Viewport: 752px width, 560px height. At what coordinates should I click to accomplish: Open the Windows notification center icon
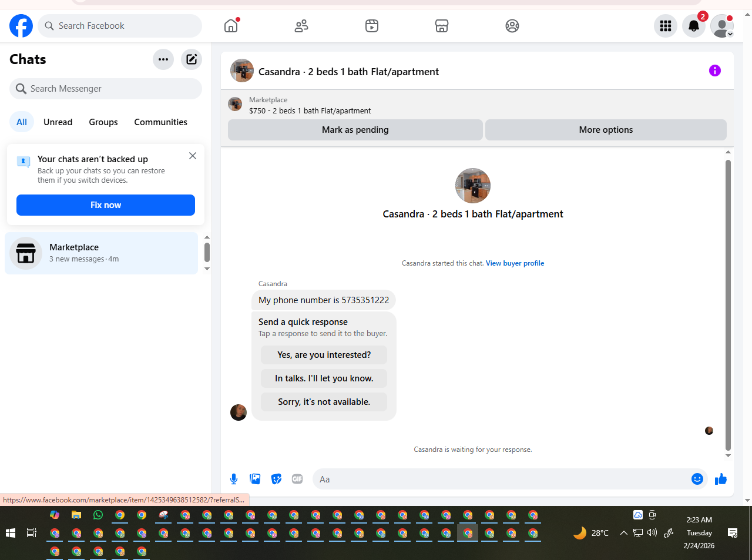click(x=733, y=533)
